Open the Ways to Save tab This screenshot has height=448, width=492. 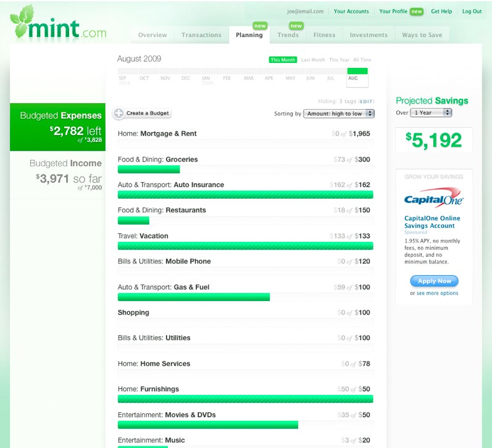click(422, 35)
